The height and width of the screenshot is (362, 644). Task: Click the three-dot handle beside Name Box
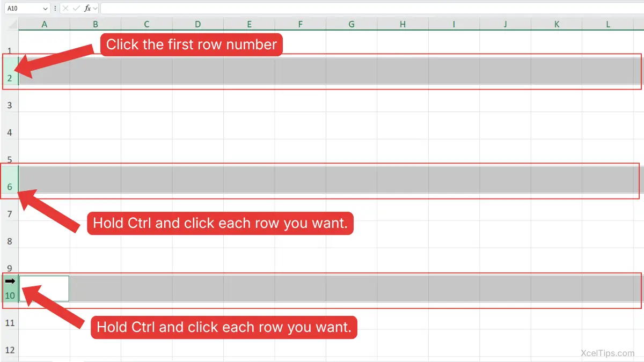[x=55, y=9]
